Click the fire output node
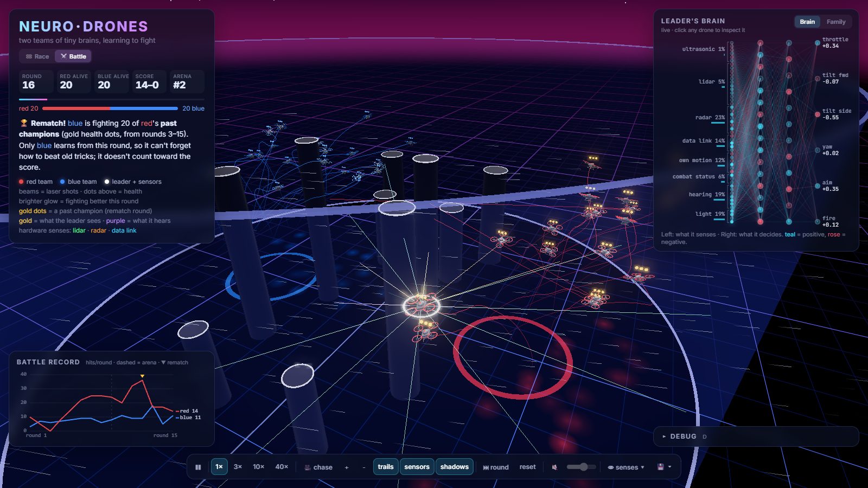868x488 pixels. click(817, 222)
